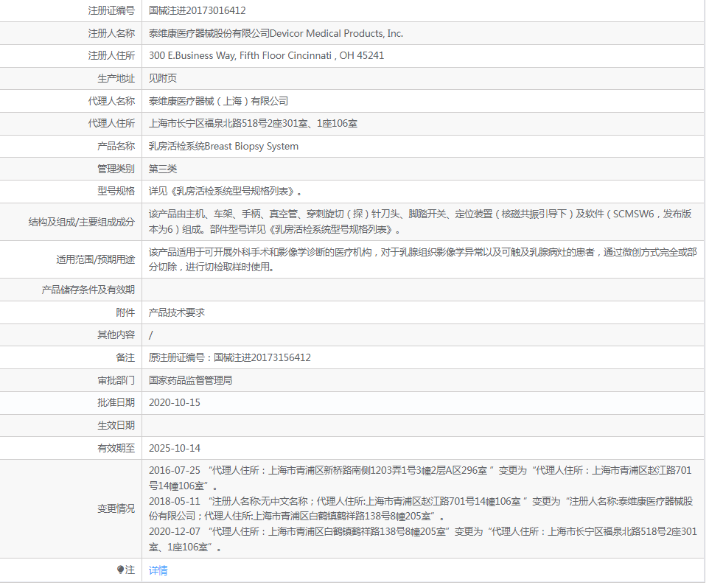Select the 生产地址 label
Viewport: 709px width, 588px height.
116,79
